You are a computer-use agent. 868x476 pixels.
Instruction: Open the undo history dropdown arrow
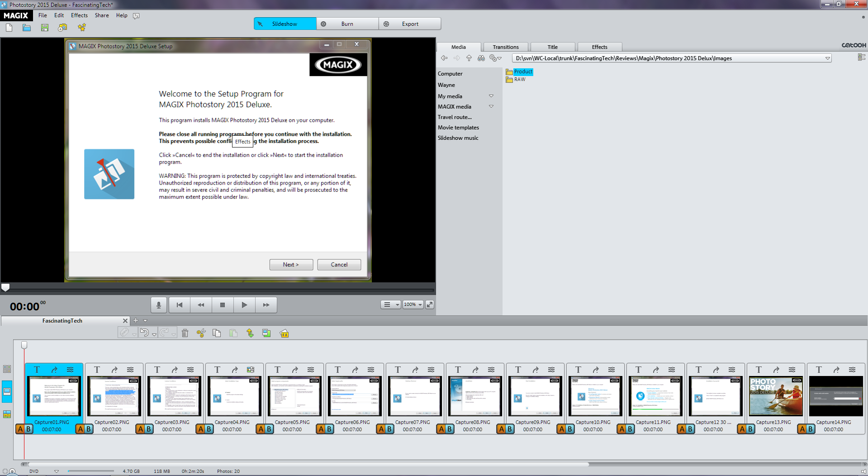[154, 334]
